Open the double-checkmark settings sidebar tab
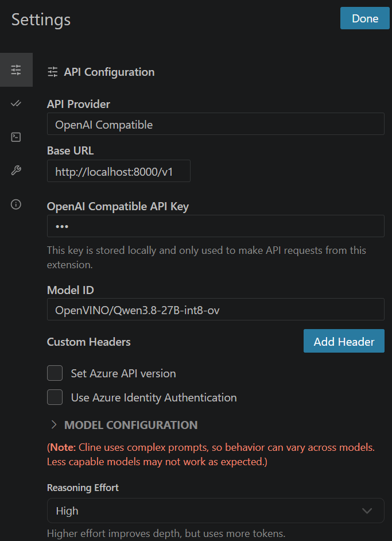The height and width of the screenshot is (541, 392). point(16,103)
